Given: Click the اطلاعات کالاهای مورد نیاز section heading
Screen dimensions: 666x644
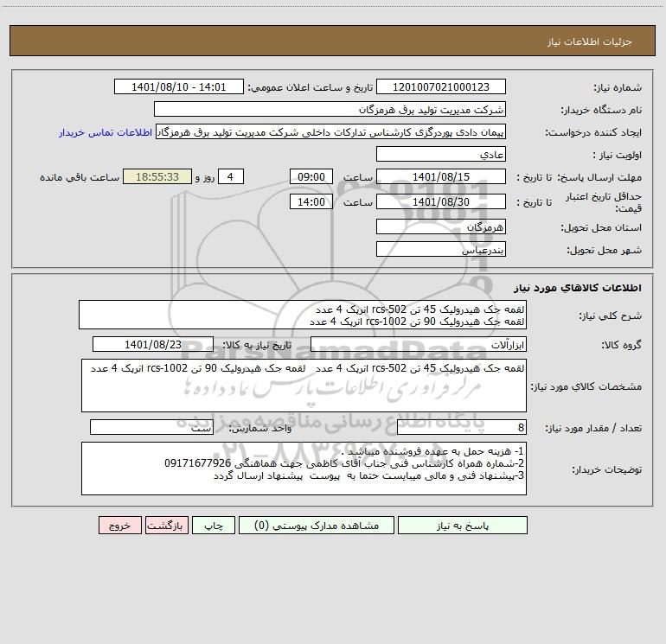Looking at the screenshot, I should tap(578, 288).
